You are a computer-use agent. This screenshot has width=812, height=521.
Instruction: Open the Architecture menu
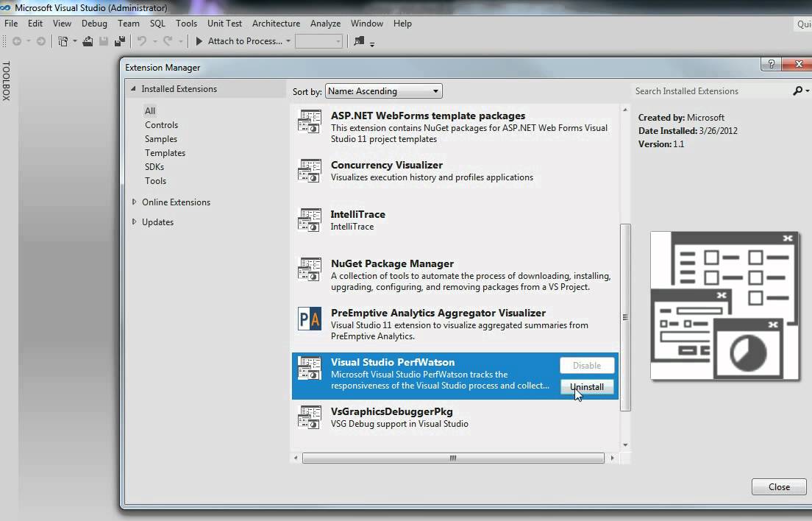[276, 24]
